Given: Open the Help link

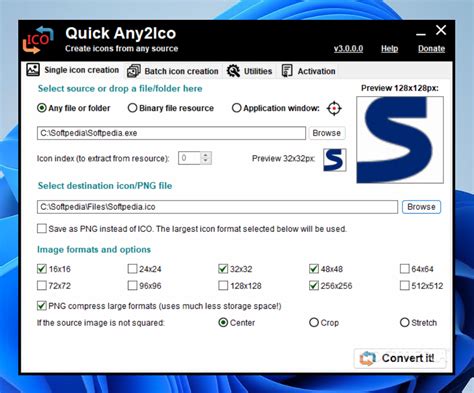Looking at the screenshot, I should pyautogui.click(x=390, y=49).
